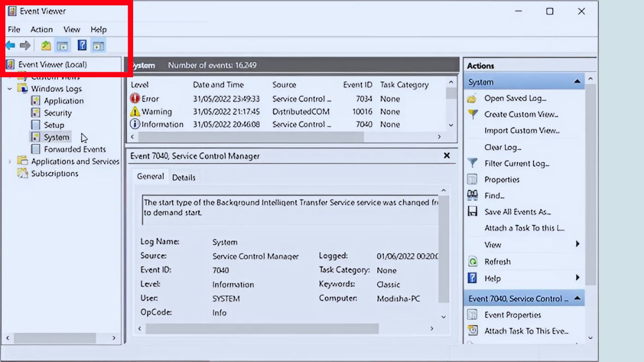Click the Create Custom View funnel icon
The image size is (644, 362).
pos(472,114)
